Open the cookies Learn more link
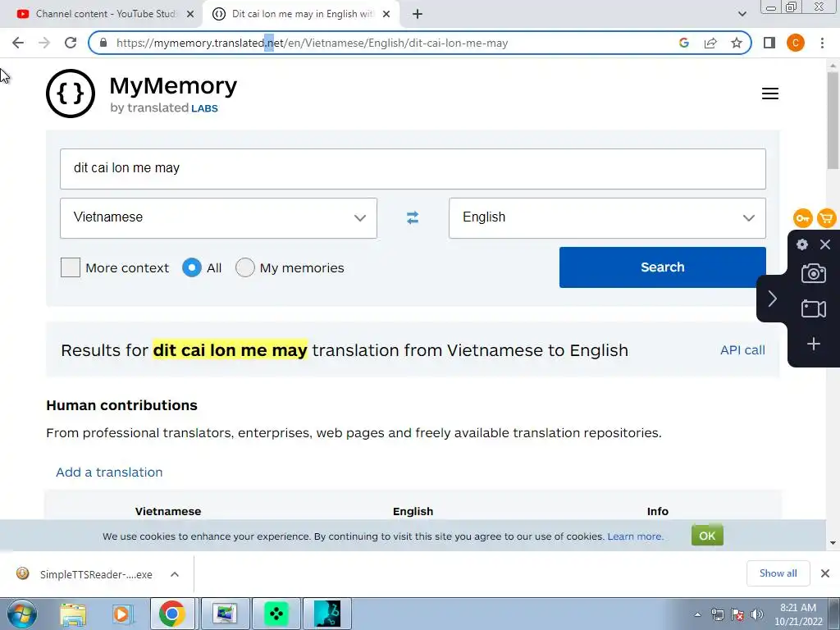The width and height of the screenshot is (840, 630). 636,536
